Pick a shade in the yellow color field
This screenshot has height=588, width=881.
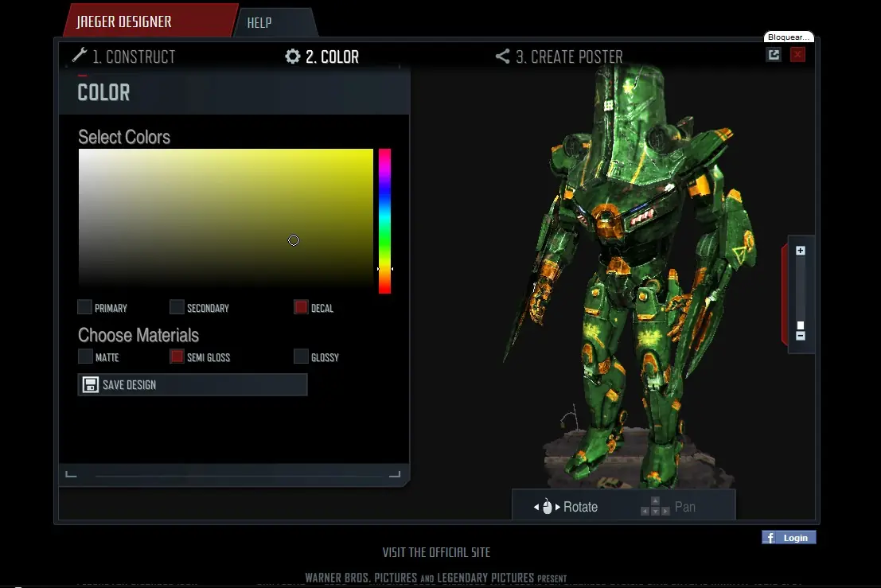pos(226,219)
